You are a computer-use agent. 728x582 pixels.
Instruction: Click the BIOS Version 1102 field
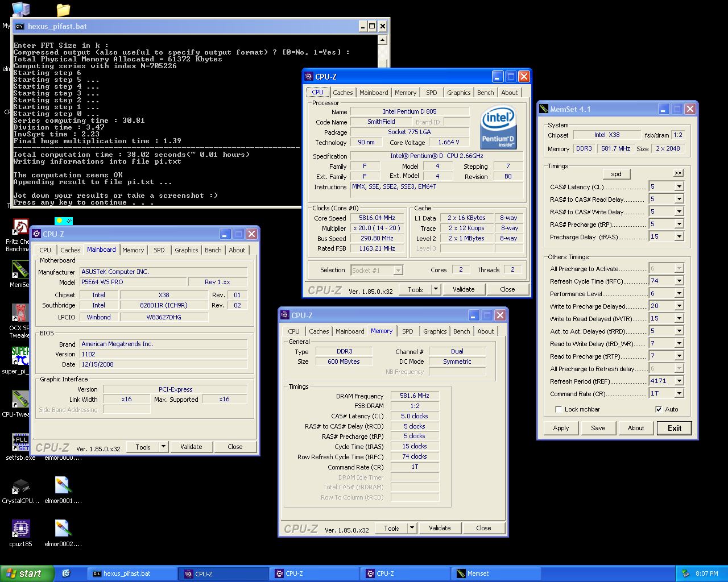(164, 354)
